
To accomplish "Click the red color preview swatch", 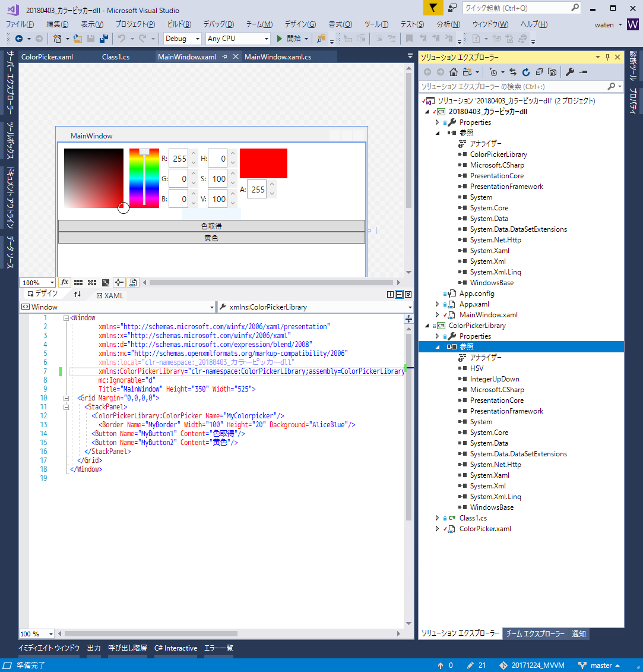I will click(x=264, y=163).
